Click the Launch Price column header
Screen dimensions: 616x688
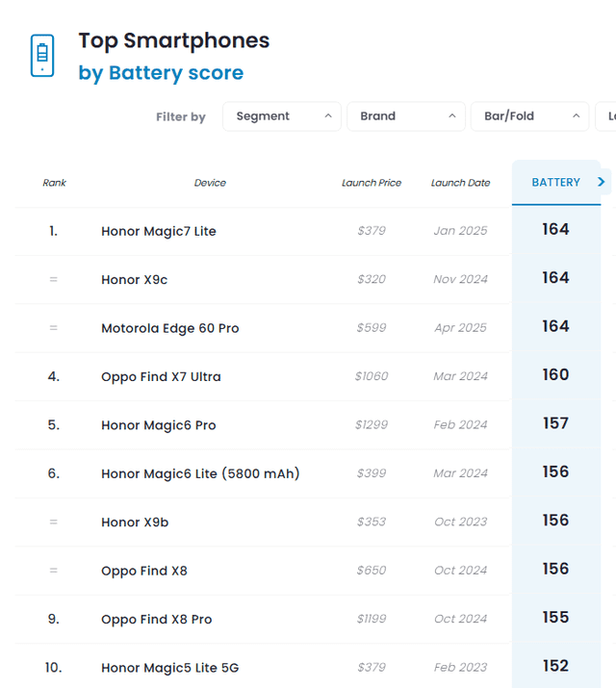pos(372,183)
